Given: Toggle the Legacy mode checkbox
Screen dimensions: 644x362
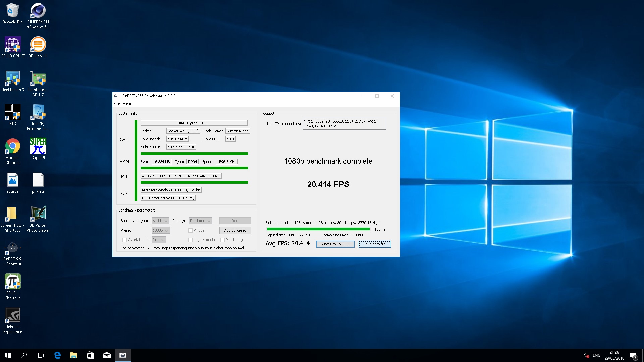Looking at the screenshot, I should (x=190, y=240).
